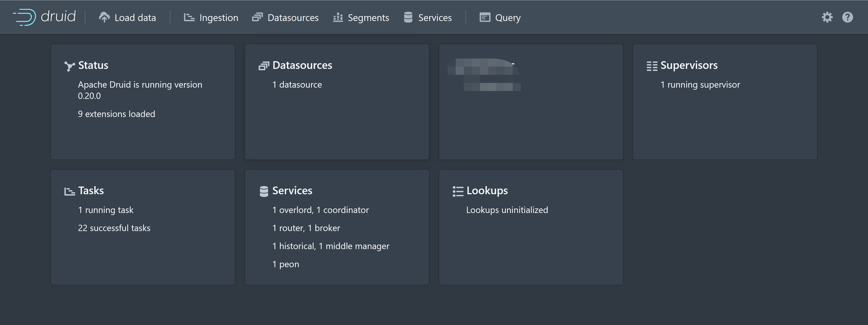The height and width of the screenshot is (325, 868).
Task: Click the help question-mark icon
Action: coord(848,17)
